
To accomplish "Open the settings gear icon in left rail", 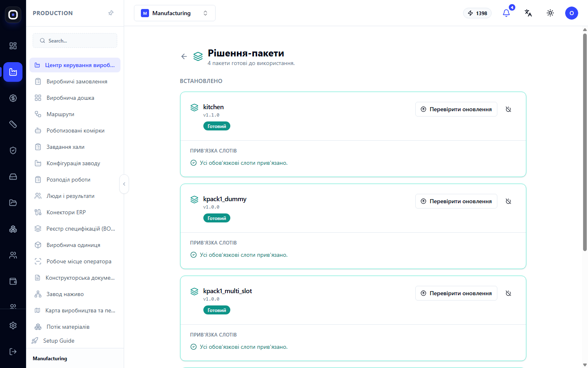I will 13,325.
